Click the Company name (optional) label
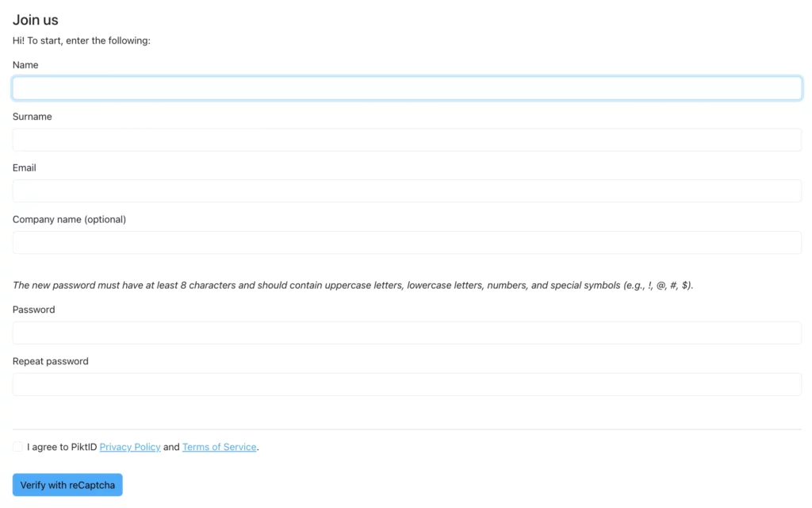This screenshot has height=508, width=812. pos(69,219)
